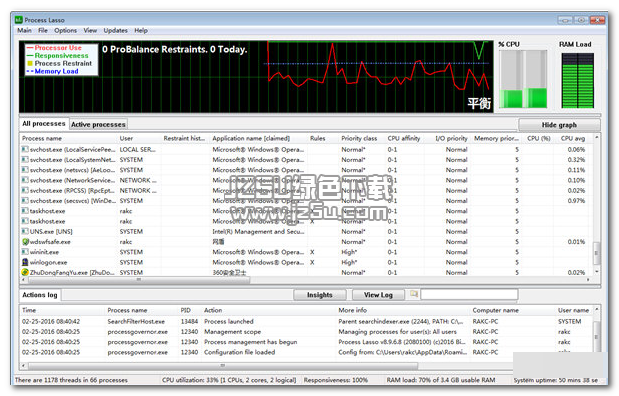
Task: Sort by CPU avg column header
Action: click(x=573, y=139)
